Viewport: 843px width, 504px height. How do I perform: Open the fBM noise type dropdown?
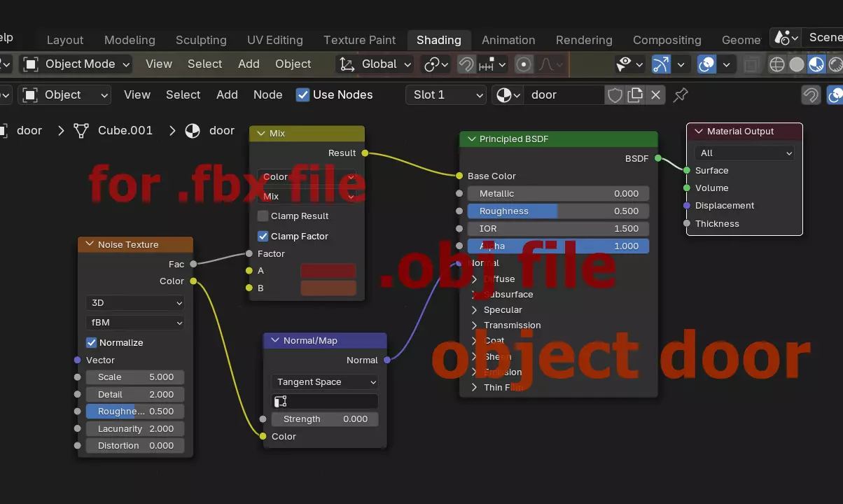click(135, 323)
